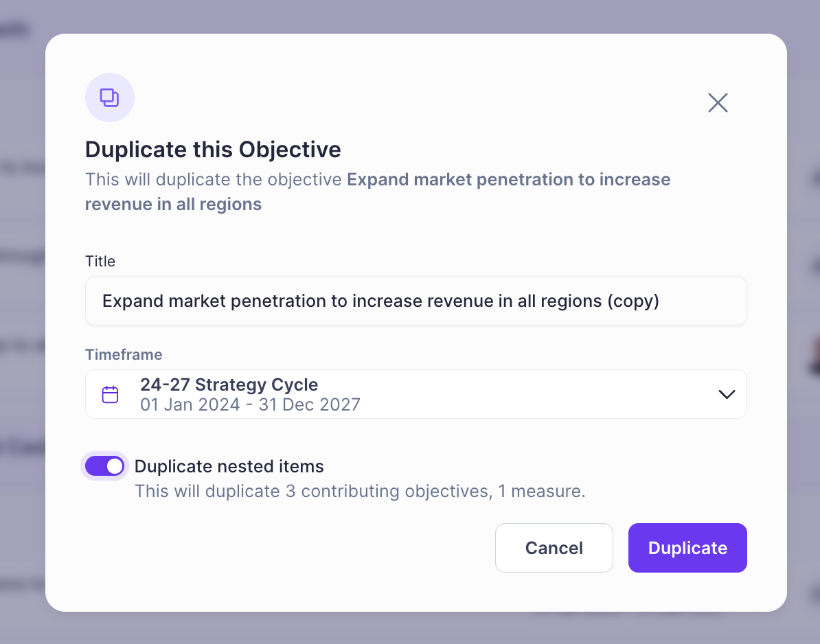The width and height of the screenshot is (820, 644).
Task: Expand the Timeframe dropdown chevron
Action: [x=727, y=394]
